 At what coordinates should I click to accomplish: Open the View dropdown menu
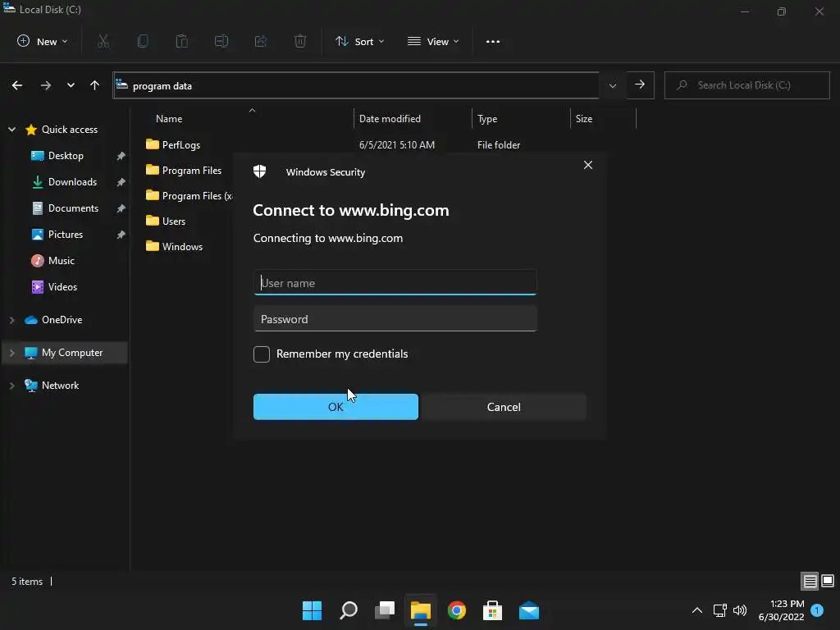[433, 41]
